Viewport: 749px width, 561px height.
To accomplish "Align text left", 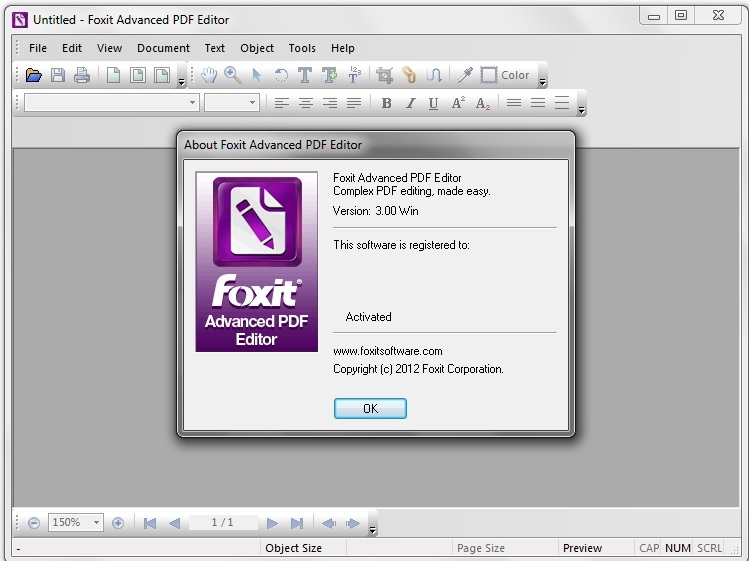I will click(x=282, y=103).
